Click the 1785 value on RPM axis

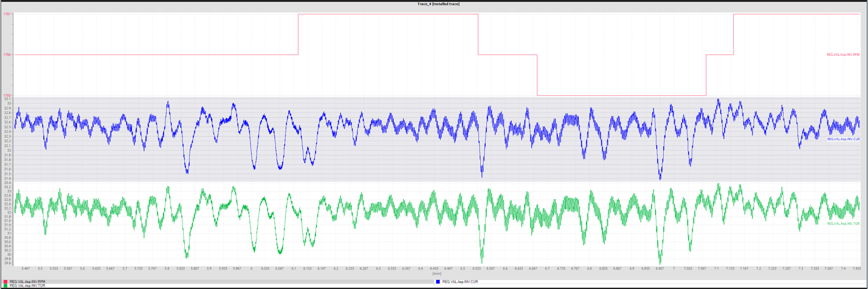(x=7, y=95)
